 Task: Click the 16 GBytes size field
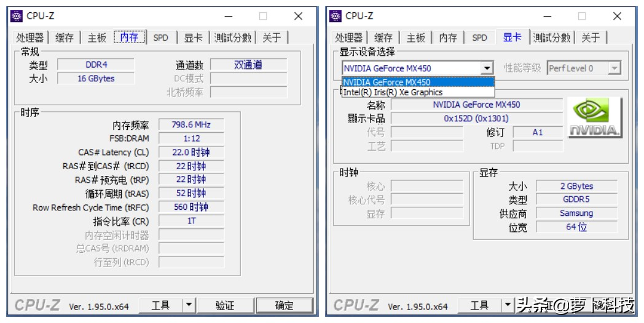96,78
